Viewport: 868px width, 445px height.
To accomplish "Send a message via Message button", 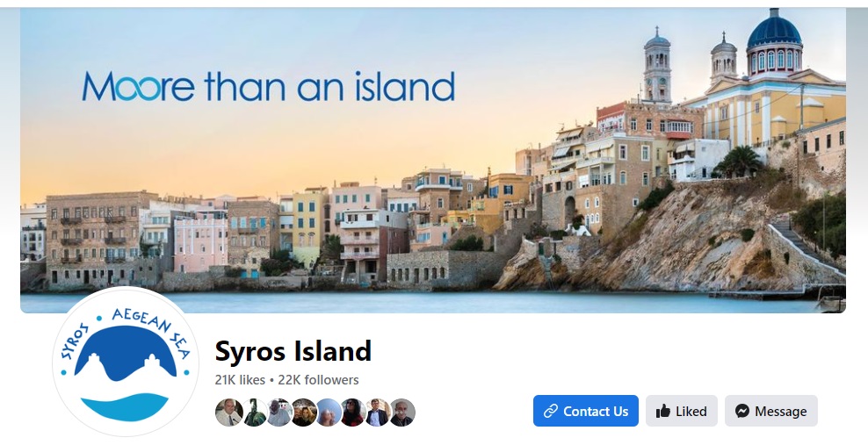I will pyautogui.click(x=771, y=411).
